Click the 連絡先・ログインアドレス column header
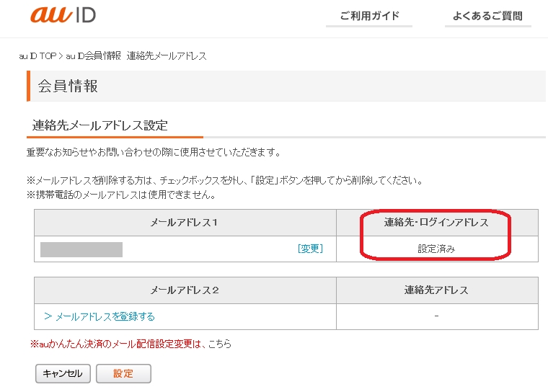Image resolution: width=548 pixels, height=392 pixels. [x=436, y=223]
